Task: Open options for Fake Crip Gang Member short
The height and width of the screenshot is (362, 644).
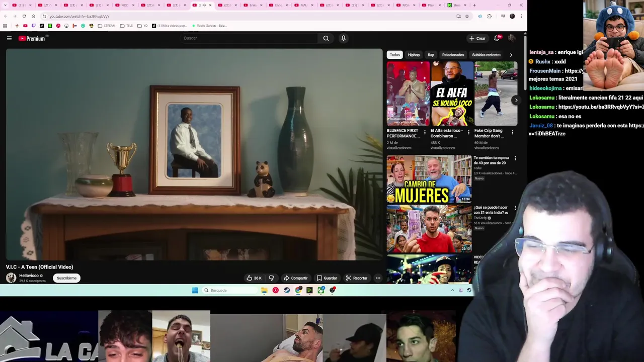Action: pos(513,132)
